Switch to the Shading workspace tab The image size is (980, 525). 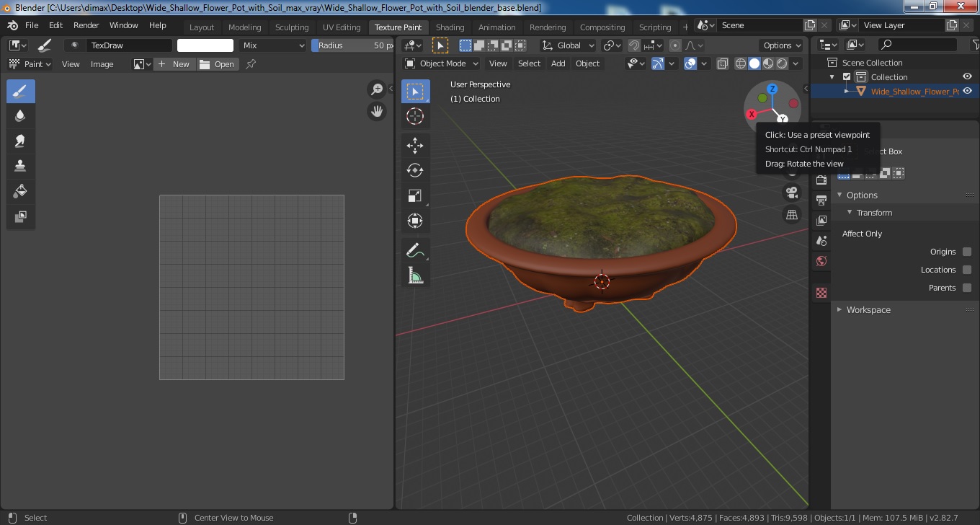coord(450,27)
